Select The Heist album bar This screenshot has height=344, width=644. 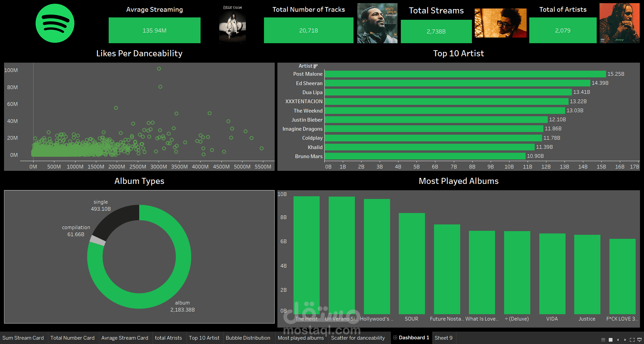[x=307, y=255]
